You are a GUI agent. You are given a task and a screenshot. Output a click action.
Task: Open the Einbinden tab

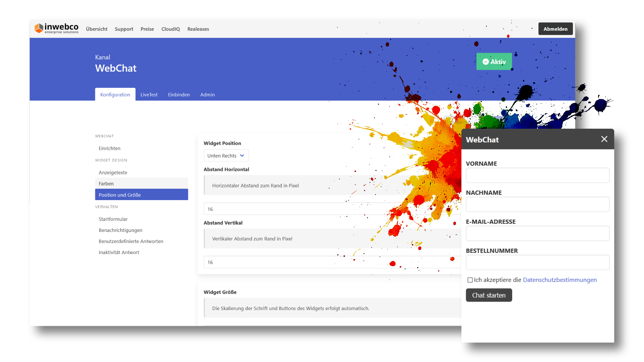click(179, 95)
